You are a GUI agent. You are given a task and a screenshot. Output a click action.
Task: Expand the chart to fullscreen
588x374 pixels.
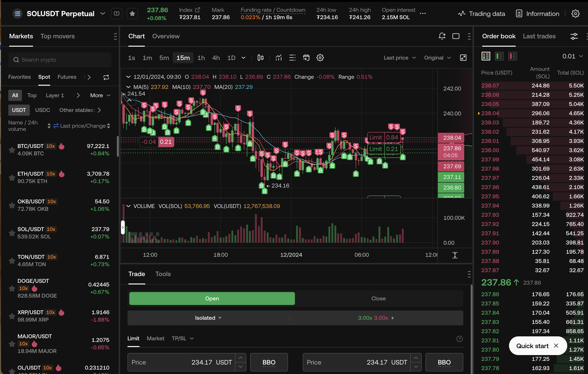(463, 58)
